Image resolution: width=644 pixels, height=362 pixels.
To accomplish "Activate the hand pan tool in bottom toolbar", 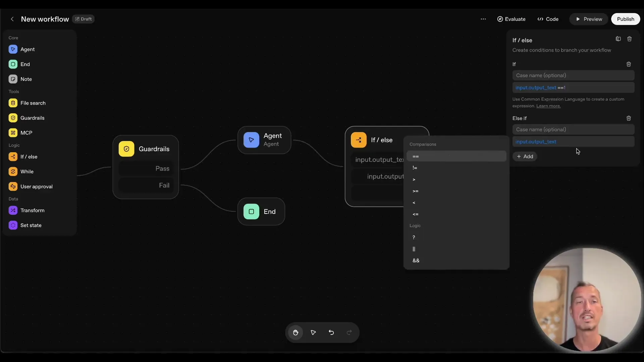I will tap(296, 333).
